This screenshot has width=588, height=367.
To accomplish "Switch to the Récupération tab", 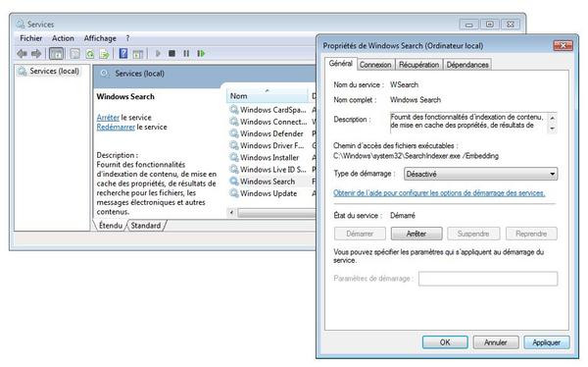I will [x=418, y=65].
